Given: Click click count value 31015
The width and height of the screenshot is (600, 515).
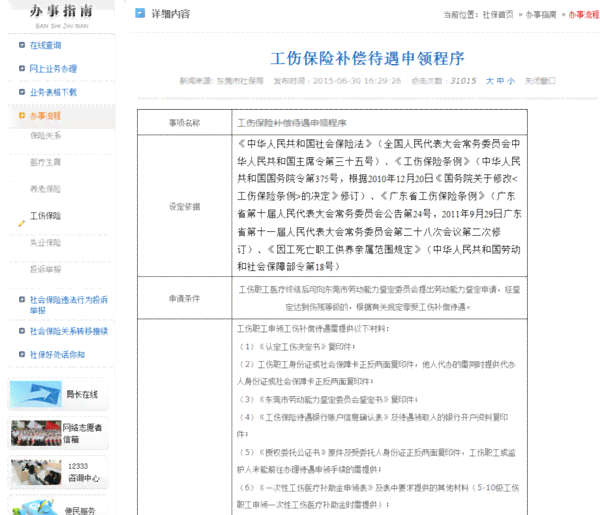Looking at the screenshot, I should tap(463, 81).
